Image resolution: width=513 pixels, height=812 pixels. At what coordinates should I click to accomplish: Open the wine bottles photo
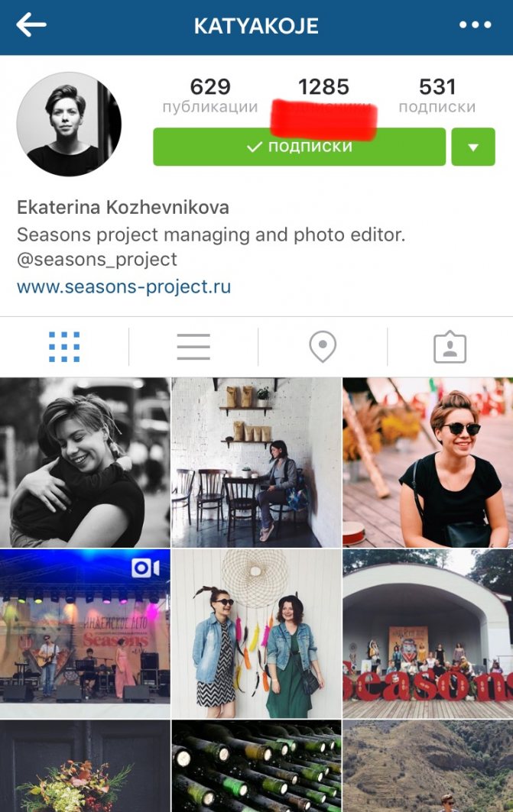257,766
